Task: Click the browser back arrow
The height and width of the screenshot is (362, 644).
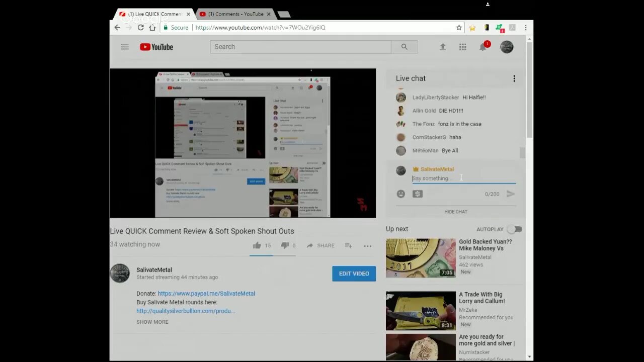Action: (x=117, y=28)
